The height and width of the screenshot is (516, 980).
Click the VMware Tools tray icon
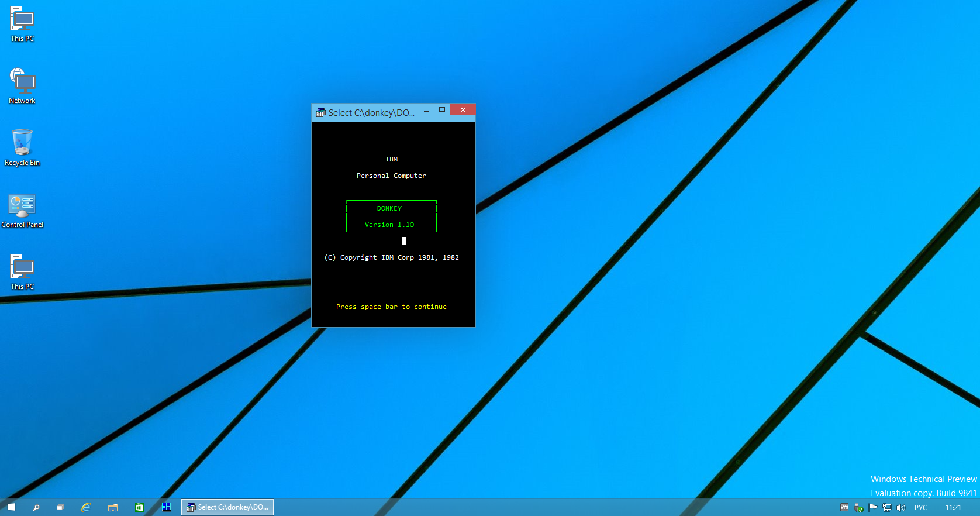click(x=844, y=507)
